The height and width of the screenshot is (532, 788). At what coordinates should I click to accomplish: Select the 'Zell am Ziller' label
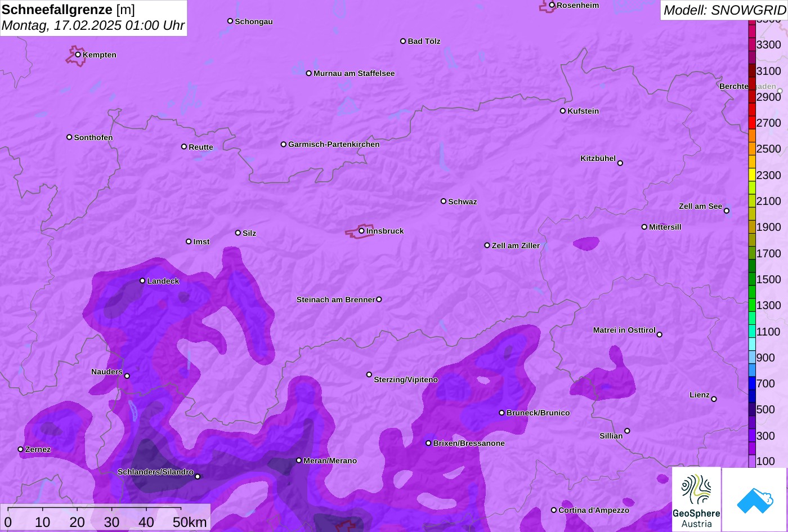(x=516, y=245)
